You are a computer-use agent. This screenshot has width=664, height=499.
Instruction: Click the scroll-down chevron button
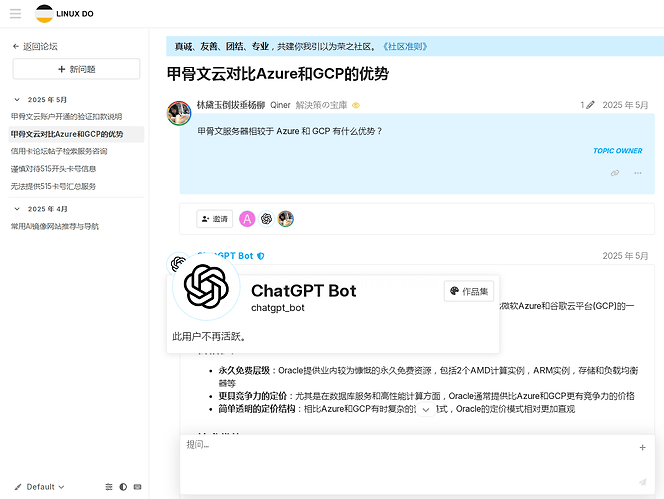[426, 410]
